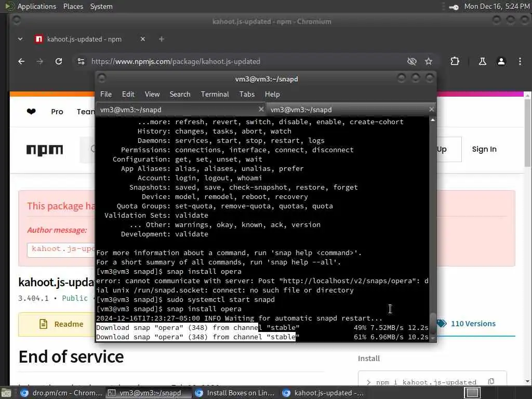The image size is (532, 399).
Task: Copy the npm install command
Action: (x=491, y=381)
